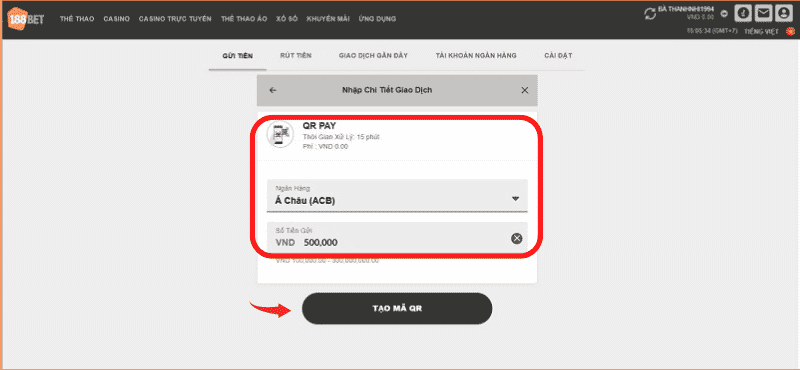Click the QR PAY phone icon
The width and height of the screenshot is (800, 370).
pyautogui.click(x=280, y=135)
